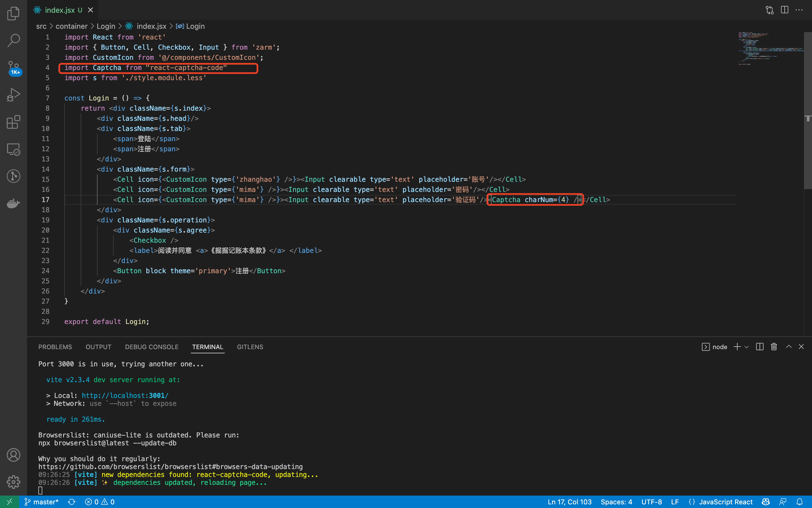The height and width of the screenshot is (508, 812).
Task: Close the index.jsx editor tab
Action: (x=90, y=10)
